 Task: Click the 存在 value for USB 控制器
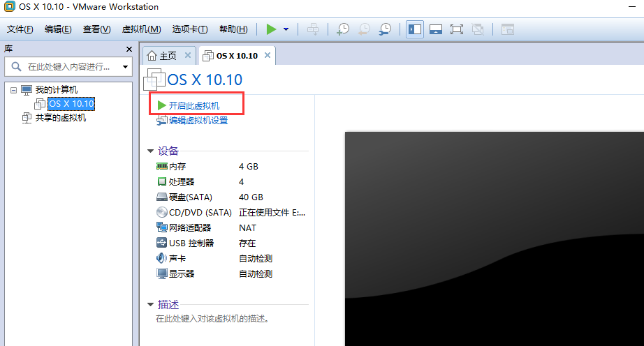pyautogui.click(x=247, y=243)
